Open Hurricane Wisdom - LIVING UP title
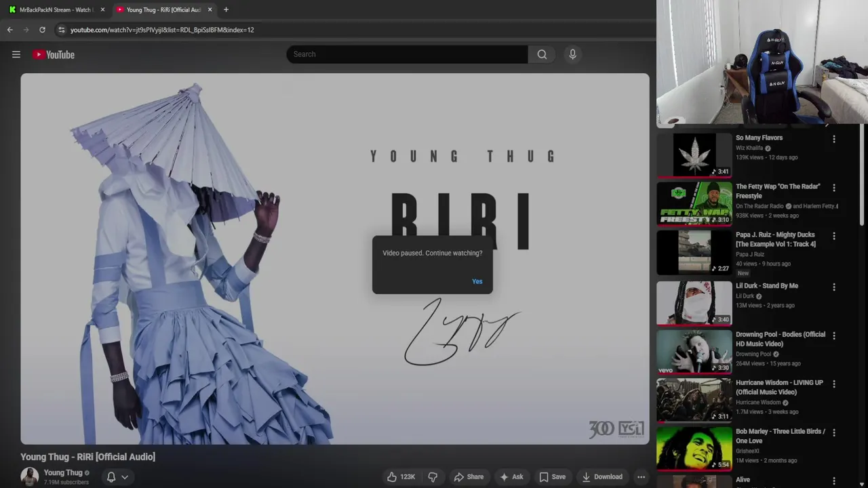Screen dimensions: 868x488 click(x=779, y=387)
